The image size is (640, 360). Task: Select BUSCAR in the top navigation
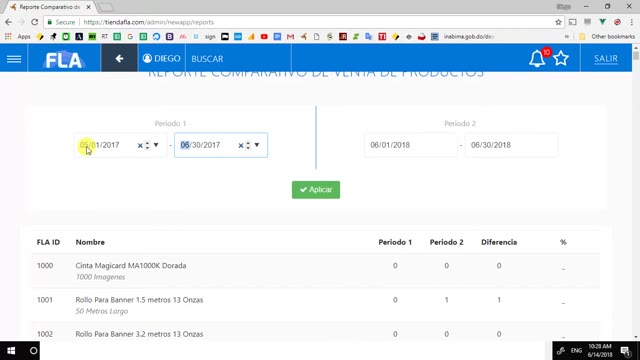pos(207,59)
